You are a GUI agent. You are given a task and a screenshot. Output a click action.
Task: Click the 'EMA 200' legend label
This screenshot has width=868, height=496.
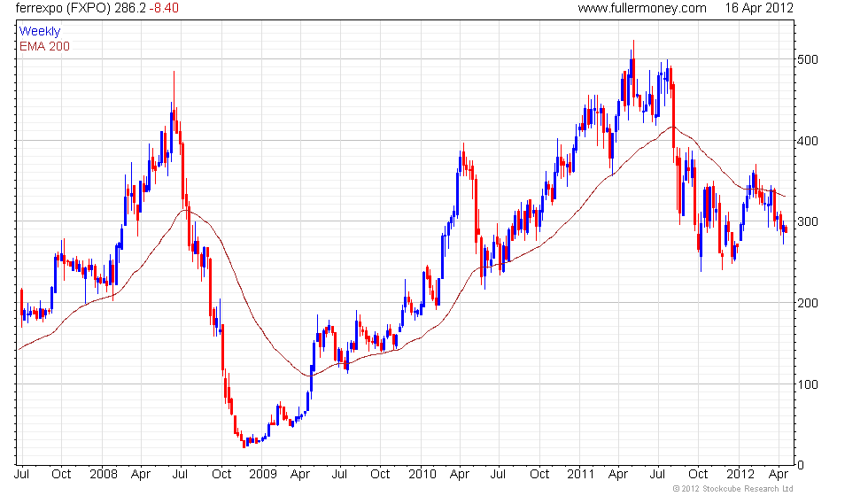(45, 46)
